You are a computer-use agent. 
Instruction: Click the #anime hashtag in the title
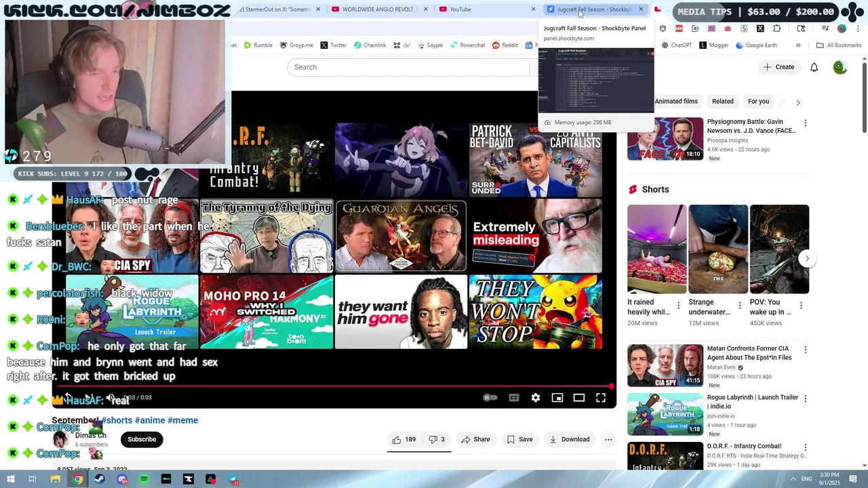click(149, 420)
